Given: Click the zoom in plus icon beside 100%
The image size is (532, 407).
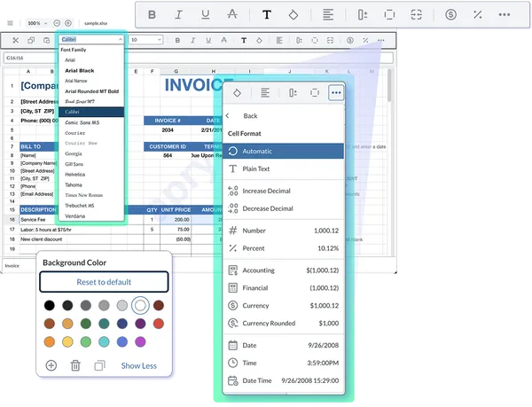Looking at the screenshot, I should (68, 21).
